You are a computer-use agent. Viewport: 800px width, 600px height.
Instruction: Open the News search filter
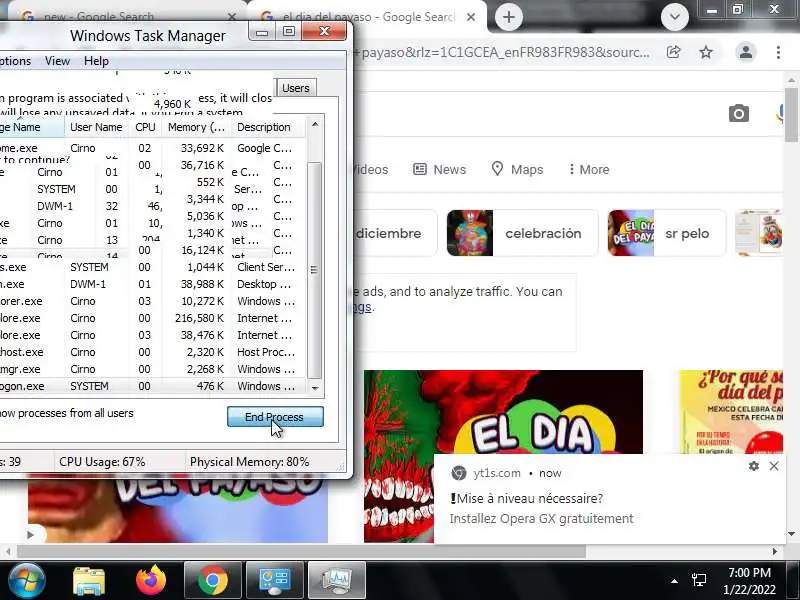[439, 169]
